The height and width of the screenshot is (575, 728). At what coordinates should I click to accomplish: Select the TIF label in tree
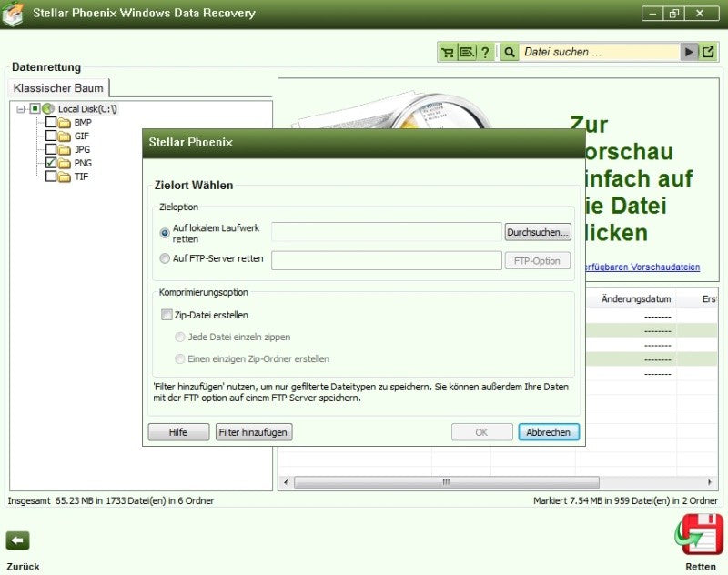tap(81, 177)
